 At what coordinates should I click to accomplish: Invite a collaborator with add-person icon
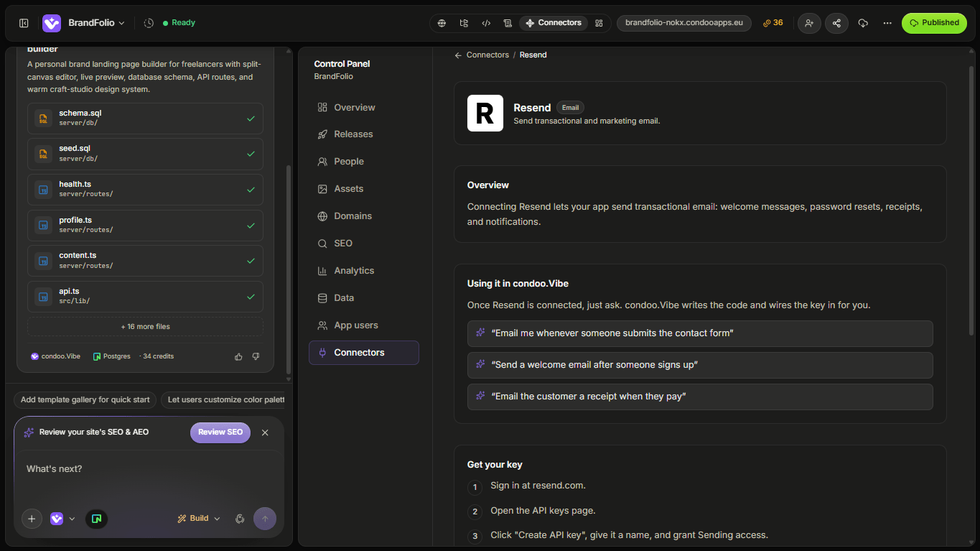pyautogui.click(x=809, y=23)
